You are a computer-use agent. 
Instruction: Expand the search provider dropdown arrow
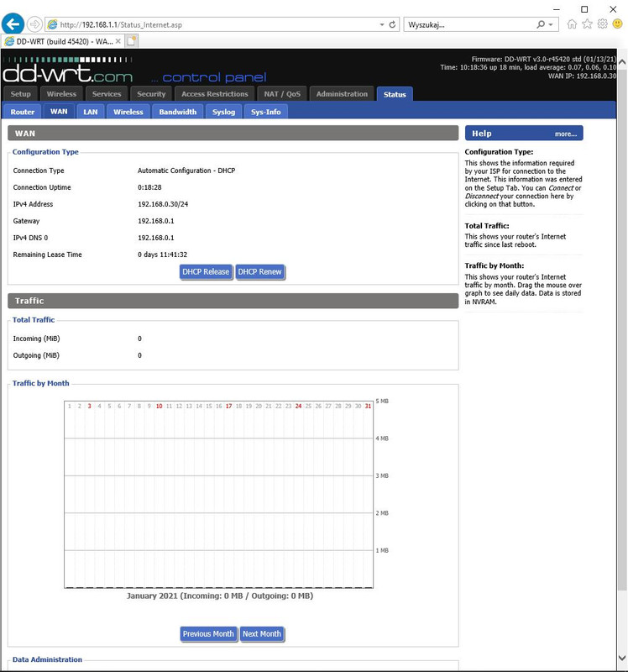(x=551, y=25)
